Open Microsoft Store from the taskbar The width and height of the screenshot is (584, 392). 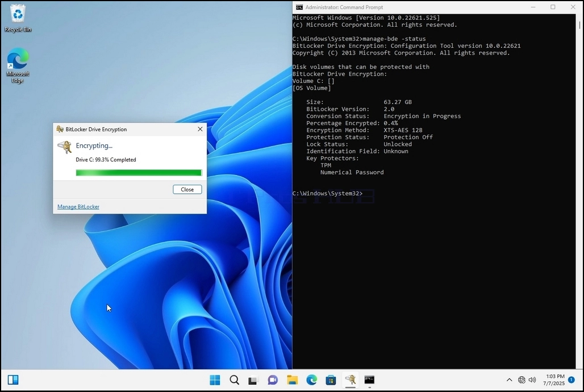(331, 380)
